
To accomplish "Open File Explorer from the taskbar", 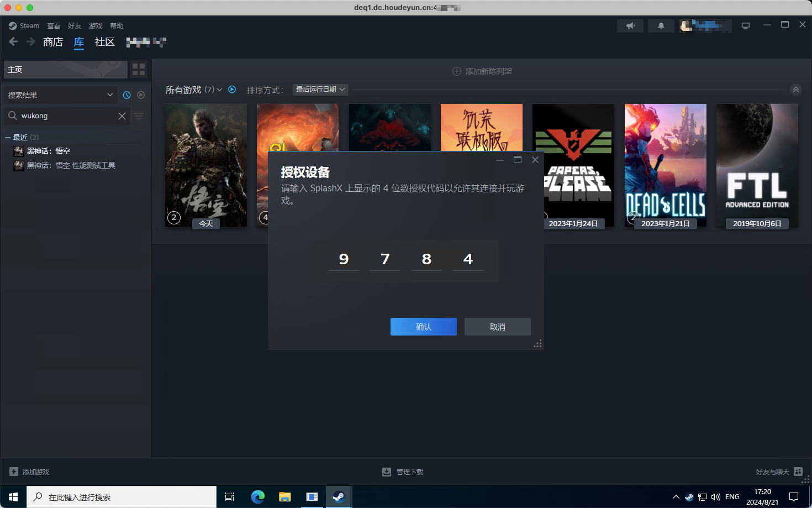I will coord(284,497).
